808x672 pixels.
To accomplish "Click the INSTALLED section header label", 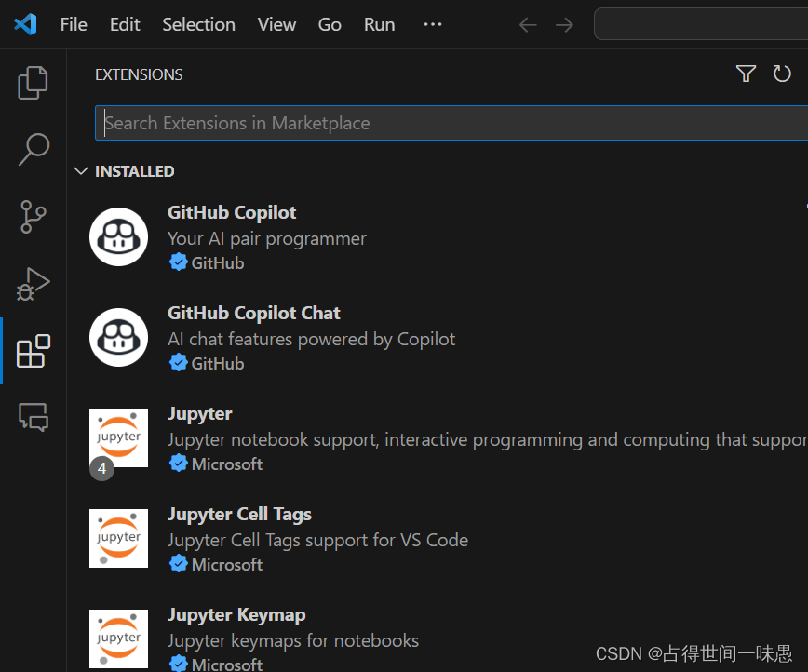I will point(134,171).
